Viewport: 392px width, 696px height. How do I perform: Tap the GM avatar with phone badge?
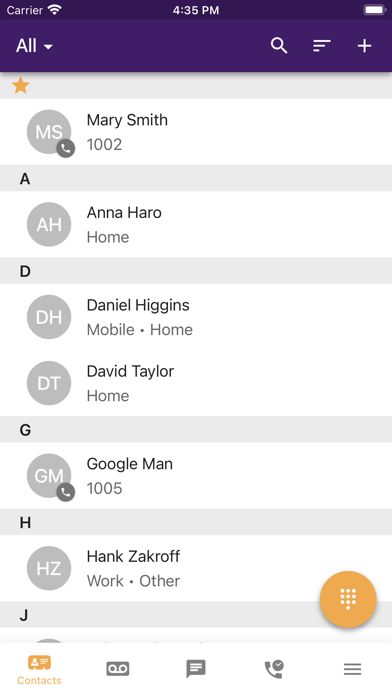[x=50, y=477]
